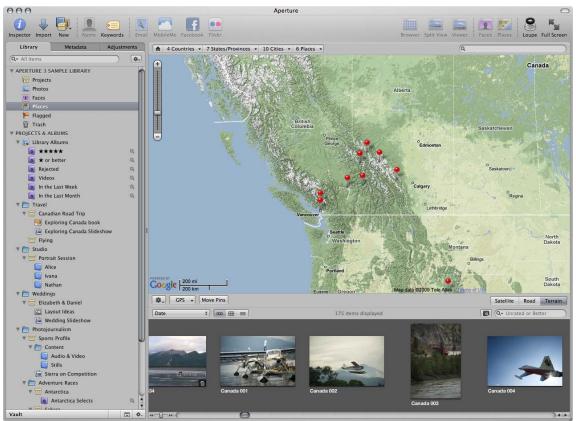The height and width of the screenshot is (421, 576).
Task: Select the Canada 001 thumbnail
Action: [257, 361]
